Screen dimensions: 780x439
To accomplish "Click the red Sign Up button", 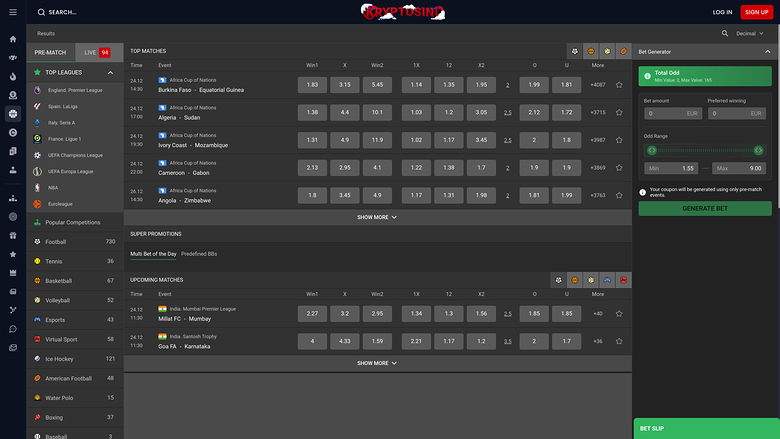I will (x=757, y=12).
